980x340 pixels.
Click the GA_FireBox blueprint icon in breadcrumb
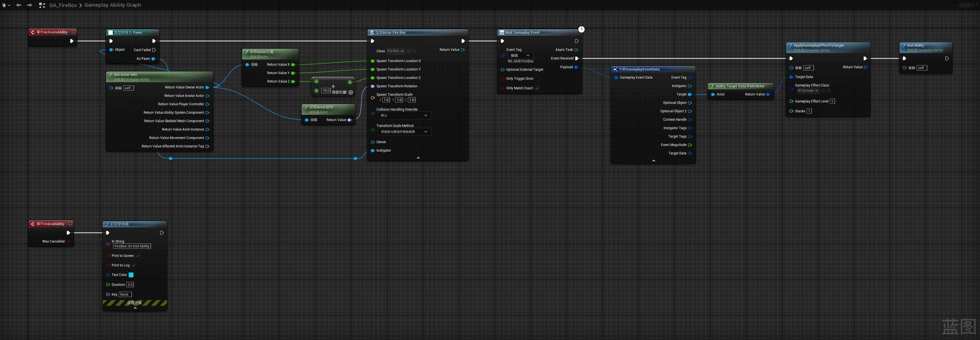point(42,5)
